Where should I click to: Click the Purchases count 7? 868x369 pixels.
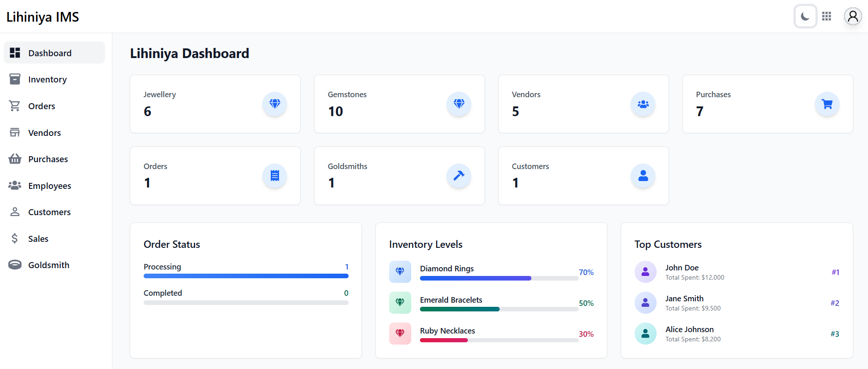click(700, 111)
